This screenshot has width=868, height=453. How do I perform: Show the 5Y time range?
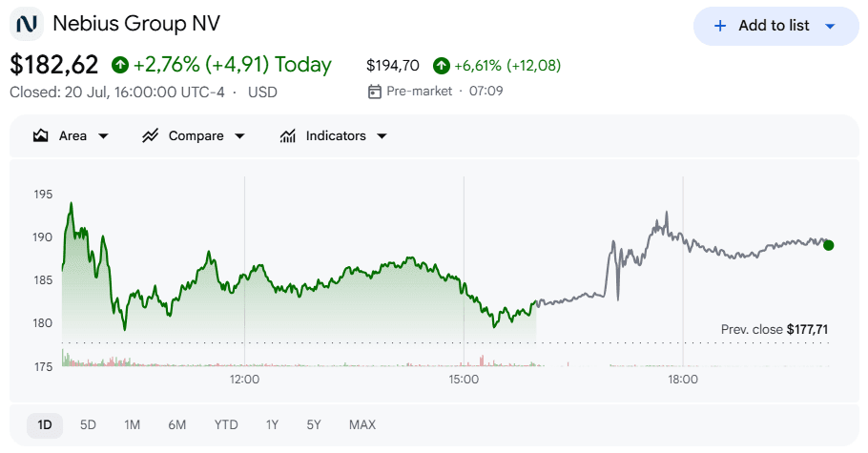pyautogui.click(x=314, y=424)
